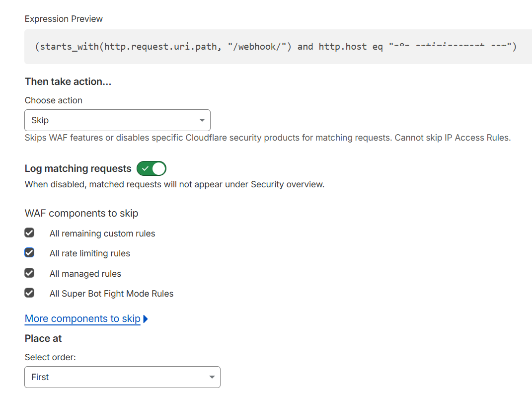Disable the Log matching requests toggle
The width and height of the screenshot is (532, 393).
point(152,168)
